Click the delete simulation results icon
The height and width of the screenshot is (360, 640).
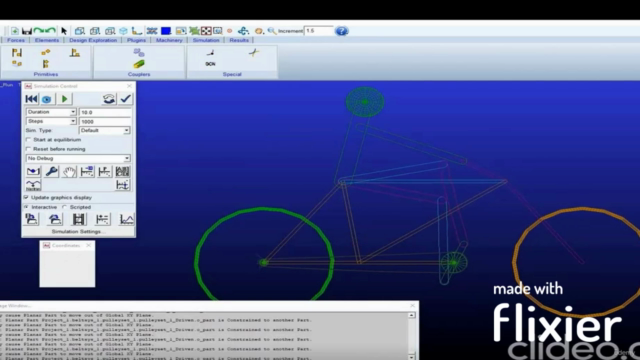(x=55, y=219)
